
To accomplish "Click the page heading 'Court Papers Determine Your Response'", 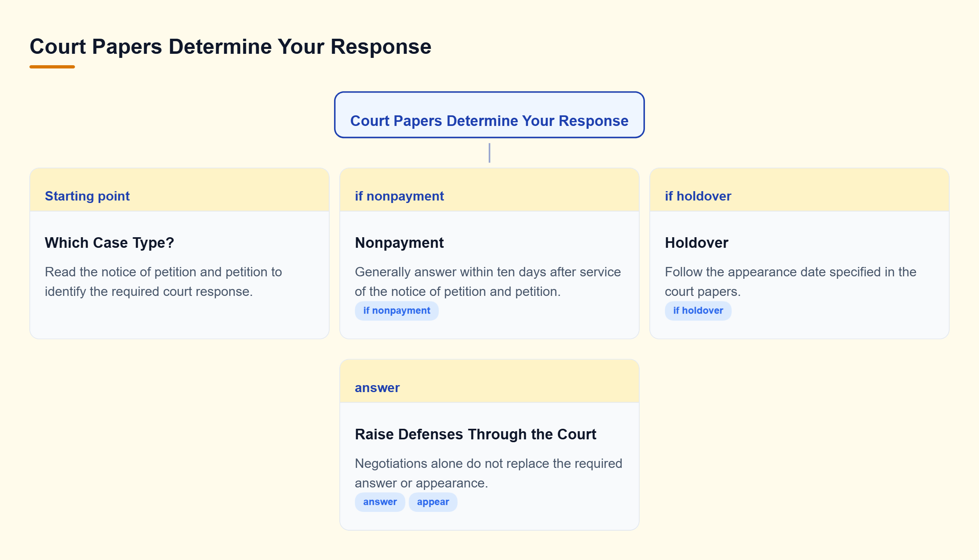I will [230, 46].
